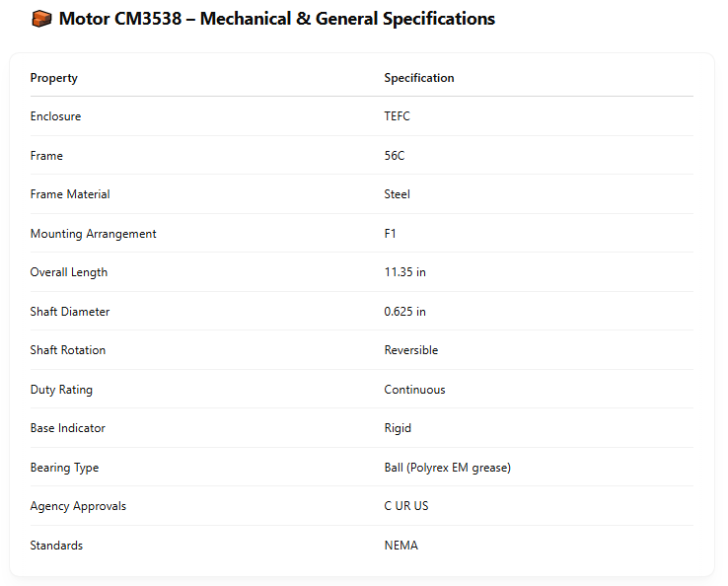Screen dimensions: 728x586
Task: Click the 11.35 in overall length value
Action: point(404,272)
